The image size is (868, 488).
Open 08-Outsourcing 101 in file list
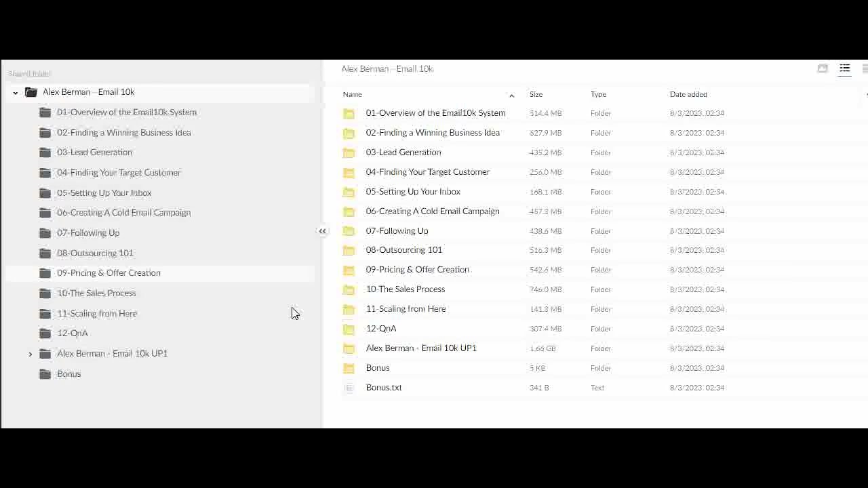404,250
